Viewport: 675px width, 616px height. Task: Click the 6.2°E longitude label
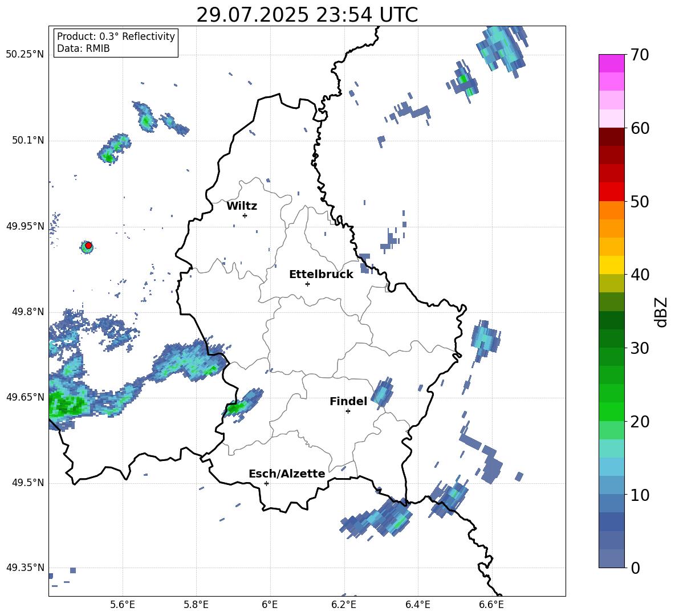pyautogui.click(x=344, y=605)
